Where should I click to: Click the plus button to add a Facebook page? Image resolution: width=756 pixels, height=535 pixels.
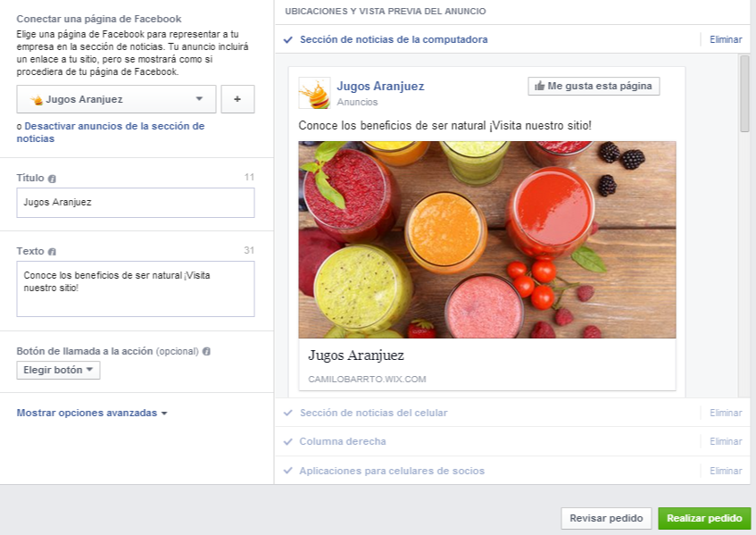[x=237, y=99]
